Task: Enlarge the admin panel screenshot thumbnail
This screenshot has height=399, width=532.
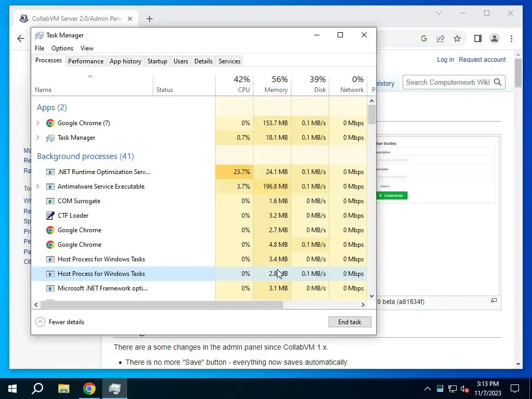Action: [x=494, y=300]
